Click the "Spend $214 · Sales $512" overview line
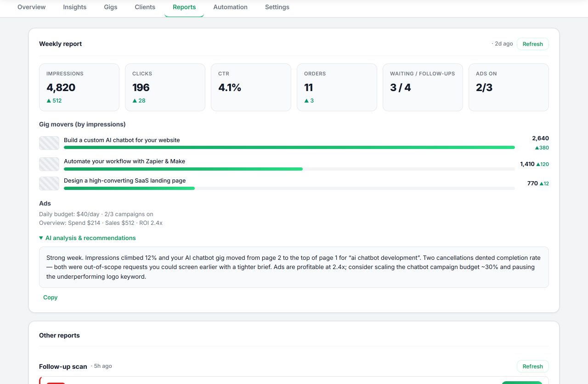 click(101, 223)
